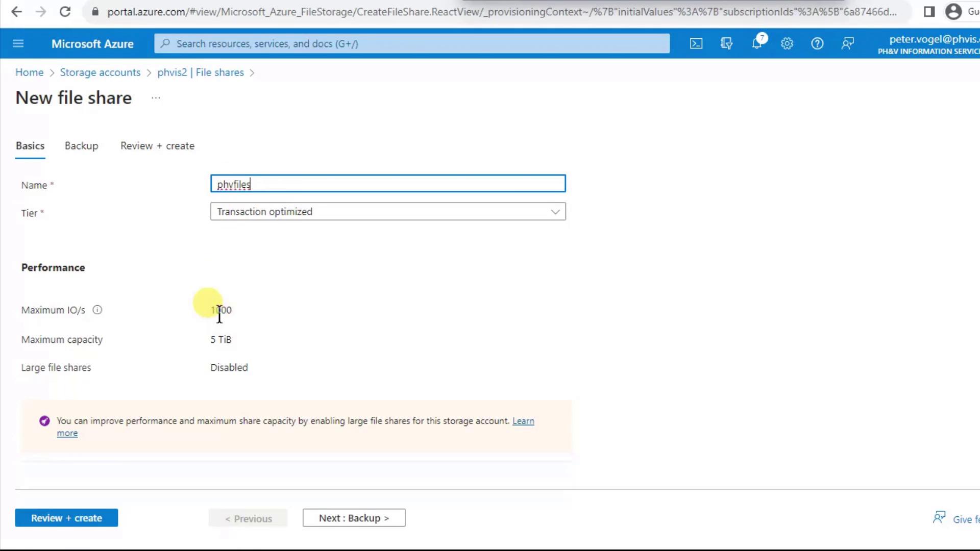
Task: Open portal settings gear
Action: pos(787,44)
